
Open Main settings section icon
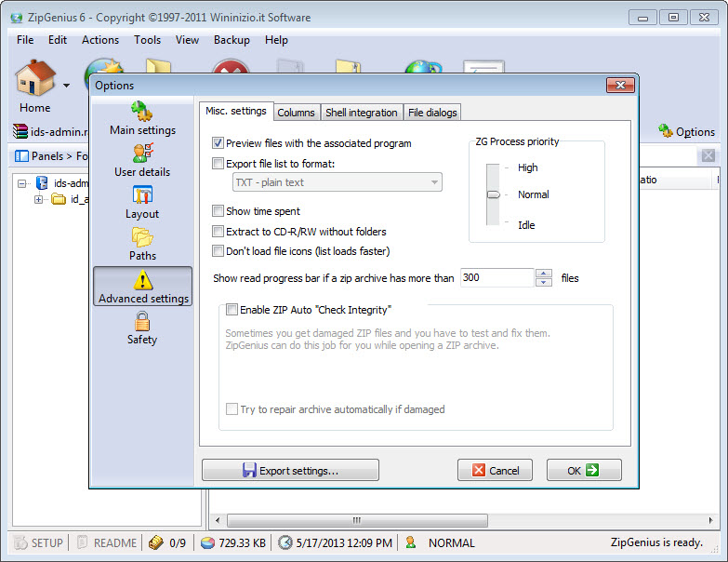(x=142, y=112)
